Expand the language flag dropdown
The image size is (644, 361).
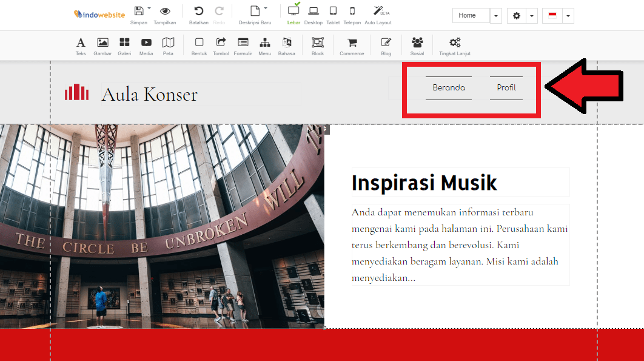[x=568, y=16]
